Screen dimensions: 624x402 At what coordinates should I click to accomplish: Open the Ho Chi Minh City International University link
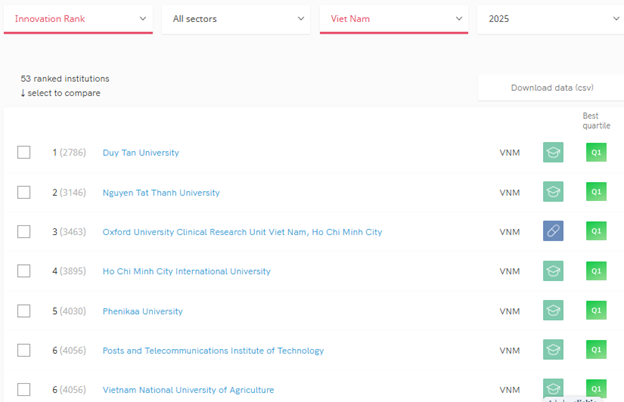187,271
